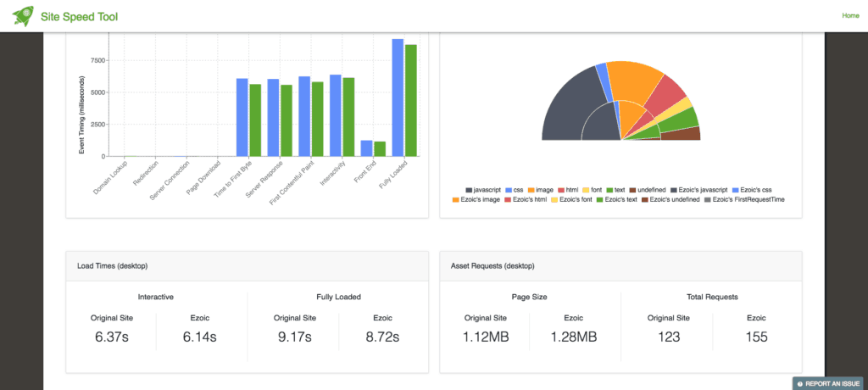This screenshot has height=390, width=868.
Task: Select the blue Front End bar
Action: point(366,148)
